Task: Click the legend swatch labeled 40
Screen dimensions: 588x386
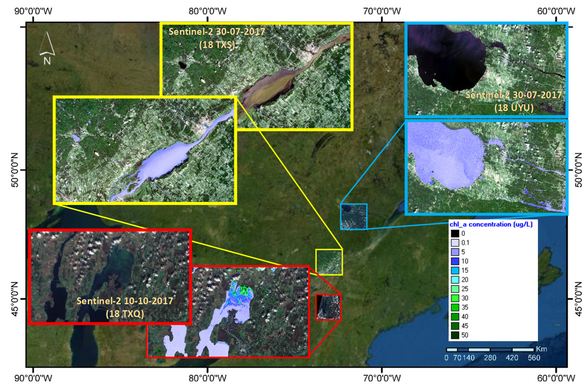Action: click(x=455, y=317)
